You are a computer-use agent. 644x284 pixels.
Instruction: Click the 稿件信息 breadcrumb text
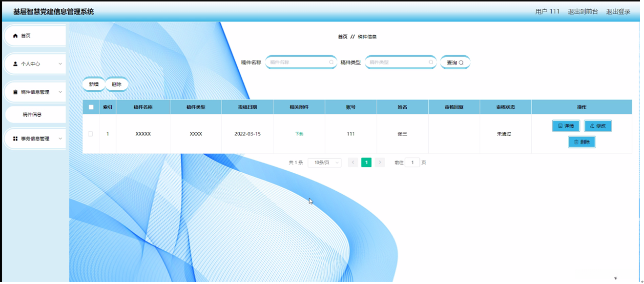tap(367, 37)
